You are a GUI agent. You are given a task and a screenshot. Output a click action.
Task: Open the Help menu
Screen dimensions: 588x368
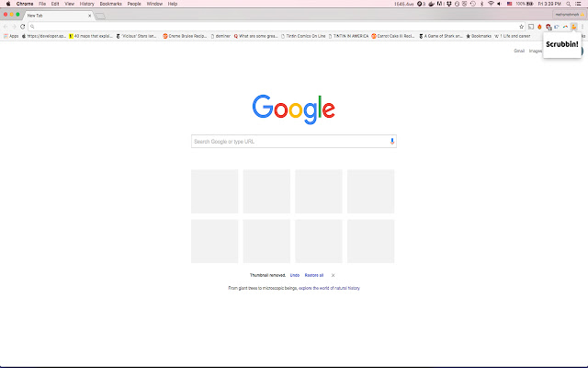click(173, 4)
